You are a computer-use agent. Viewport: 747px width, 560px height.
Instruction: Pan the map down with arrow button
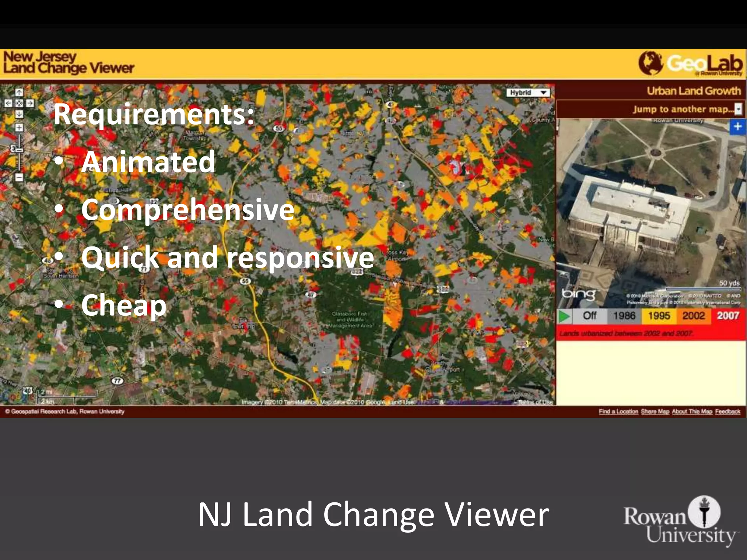click(x=19, y=114)
